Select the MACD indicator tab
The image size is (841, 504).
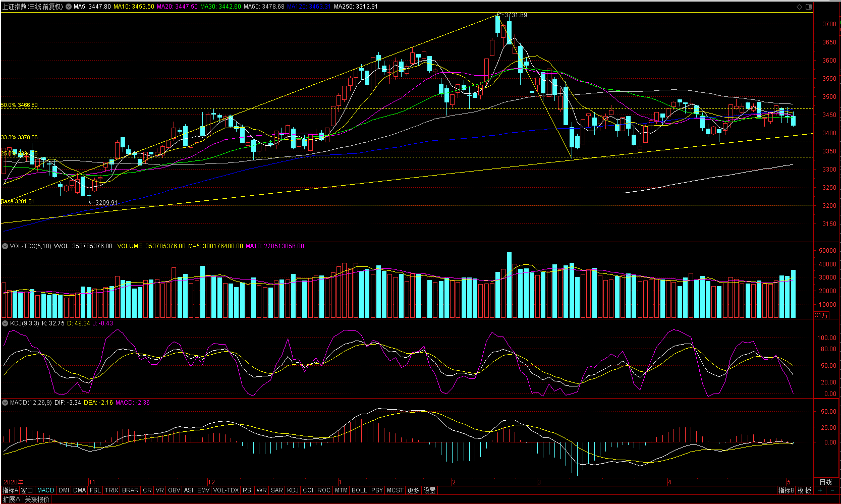46,490
